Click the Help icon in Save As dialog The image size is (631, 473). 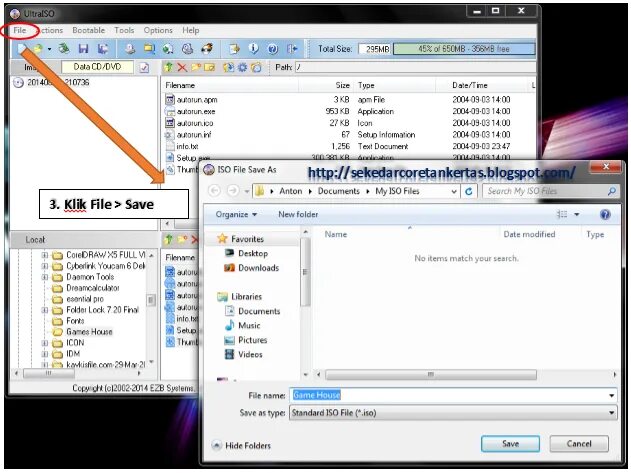tap(605, 215)
